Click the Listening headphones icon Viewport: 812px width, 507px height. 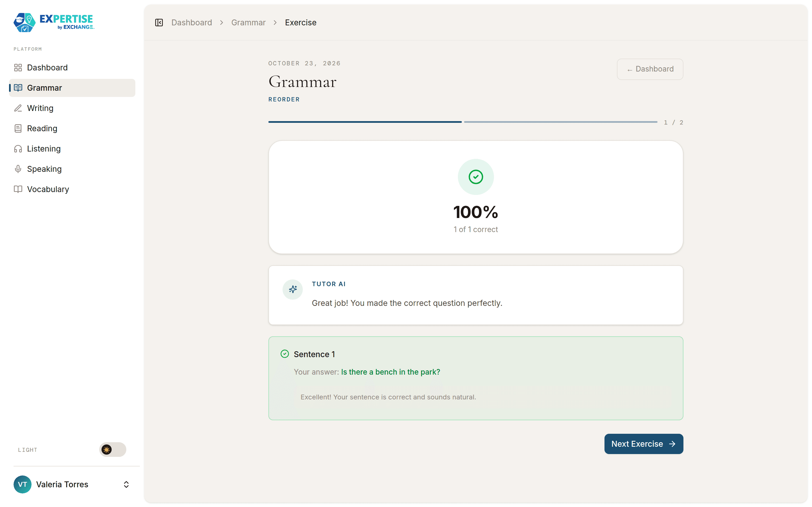[x=18, y=149]
